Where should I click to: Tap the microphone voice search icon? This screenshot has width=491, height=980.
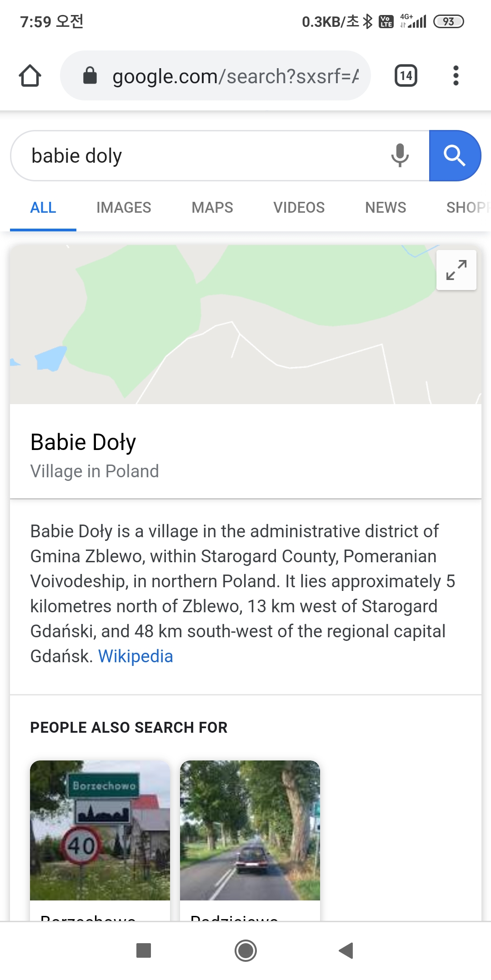(x=400, y=155)
